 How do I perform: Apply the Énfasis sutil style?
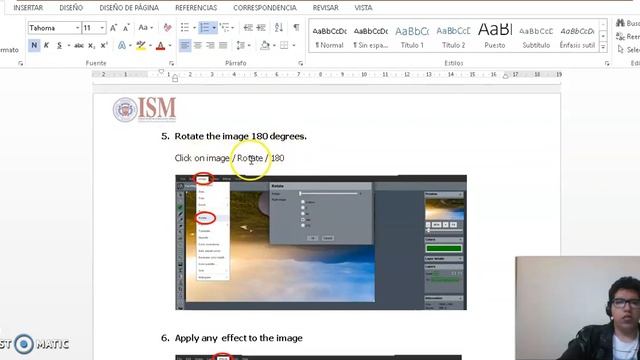coord(577,37)
